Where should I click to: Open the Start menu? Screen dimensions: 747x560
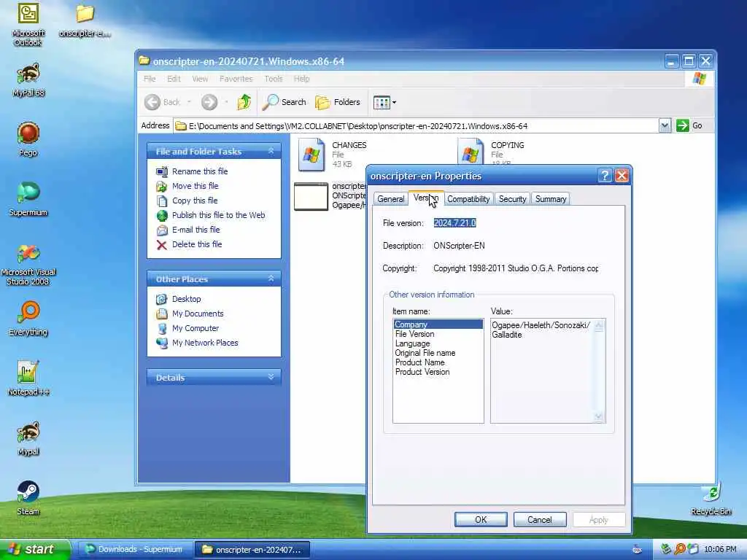click(34, 550)
